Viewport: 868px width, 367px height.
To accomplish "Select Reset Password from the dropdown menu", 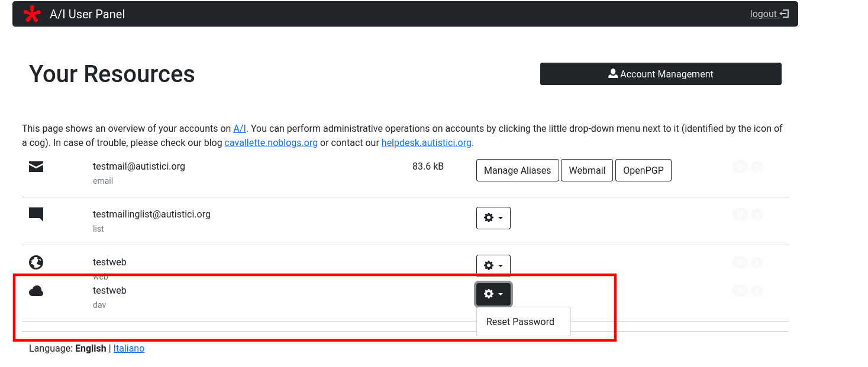I will [520, 321].
